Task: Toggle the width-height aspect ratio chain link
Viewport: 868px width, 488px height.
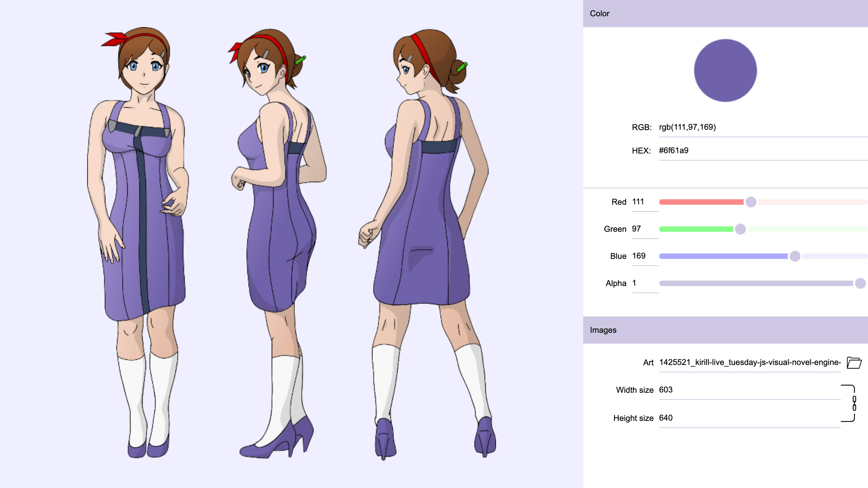Action: [854, 403]
